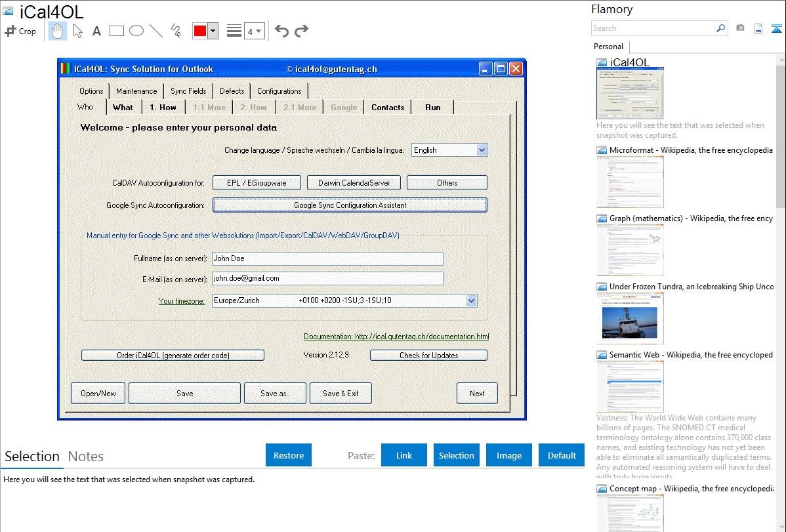The width and height of the screenshot is (786, 532).
Task: Select the Crop tool
Action: click(20, 31)
